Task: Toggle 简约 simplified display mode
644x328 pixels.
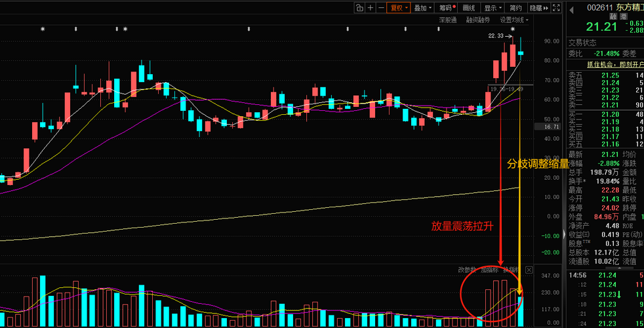Action: 516,8
